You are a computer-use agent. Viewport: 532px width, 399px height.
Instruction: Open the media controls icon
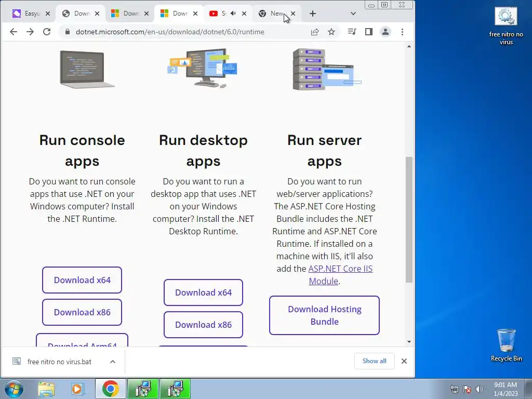tap(352, 32)
